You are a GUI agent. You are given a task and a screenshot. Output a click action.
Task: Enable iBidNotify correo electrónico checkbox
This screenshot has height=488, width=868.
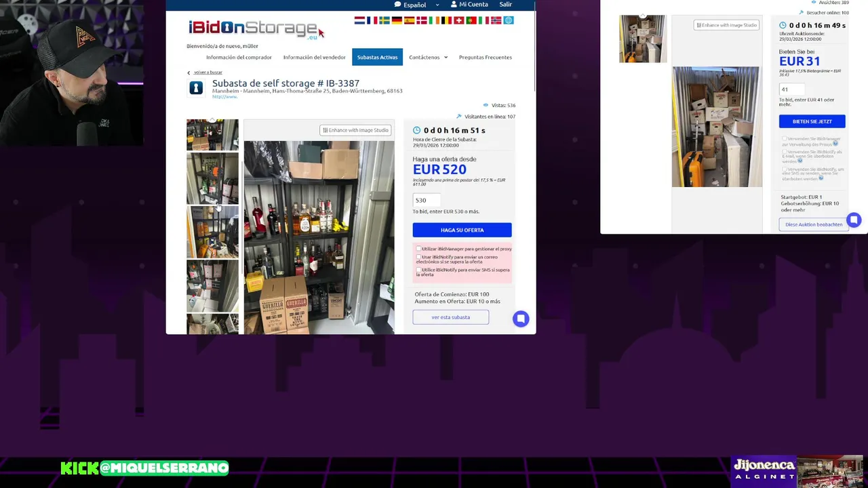coord(418,257)
